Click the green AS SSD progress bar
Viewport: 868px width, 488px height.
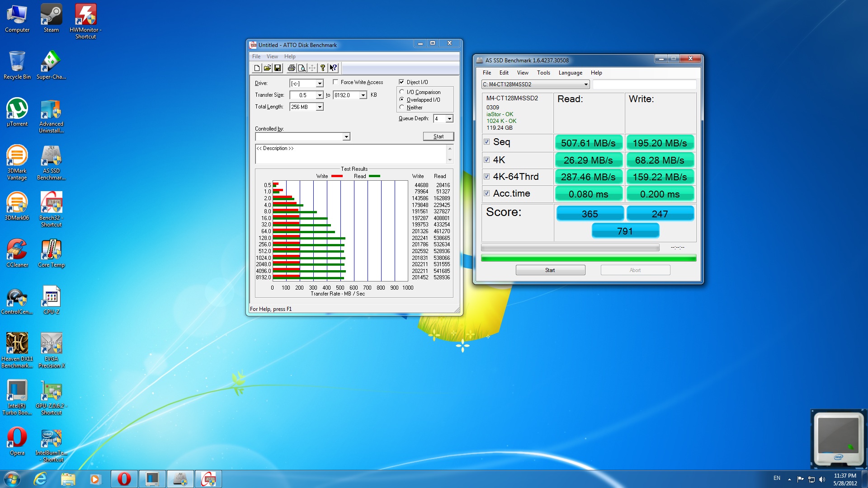[589, 258]
